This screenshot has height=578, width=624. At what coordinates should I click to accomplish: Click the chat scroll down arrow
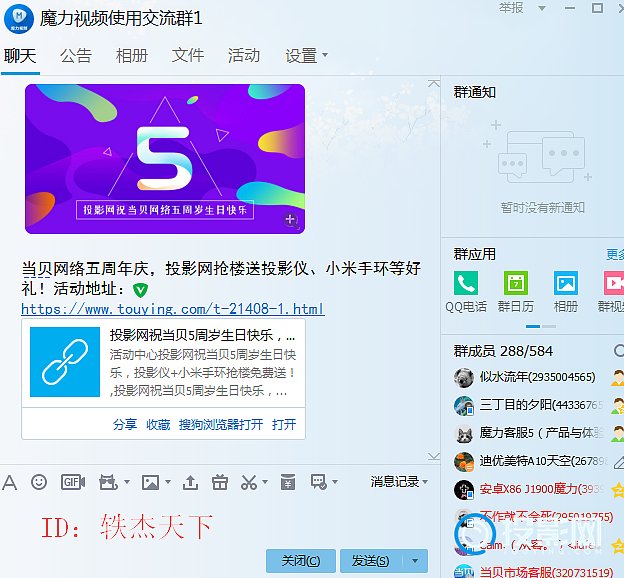click(434, 456)
